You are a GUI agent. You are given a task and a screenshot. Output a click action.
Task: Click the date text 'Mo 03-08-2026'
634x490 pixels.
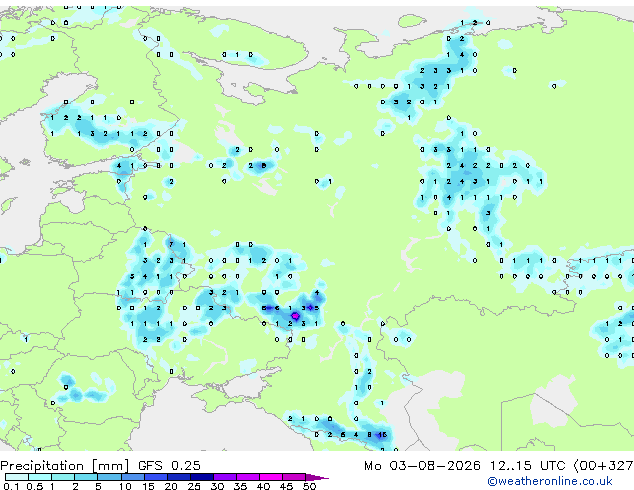click(x=422, y=466)
